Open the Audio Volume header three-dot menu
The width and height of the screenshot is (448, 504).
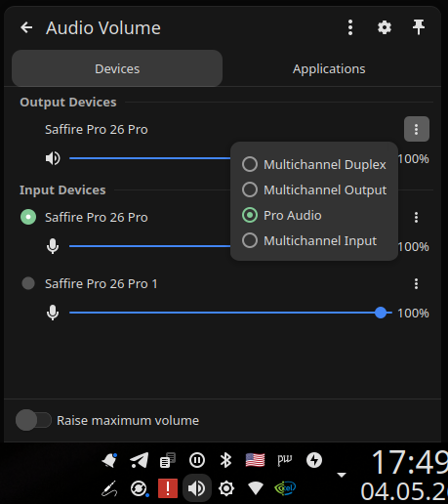point(350,27)
